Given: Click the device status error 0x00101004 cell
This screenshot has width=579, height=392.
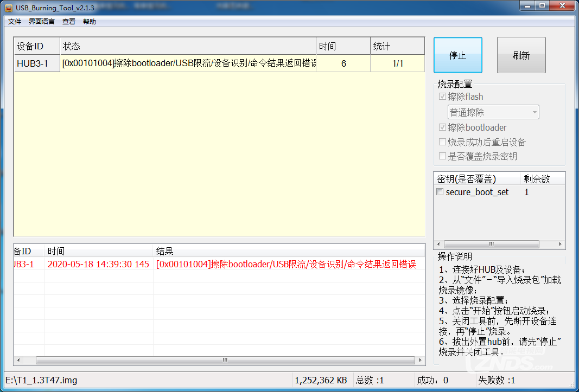Looking at the screenshot, I should point(188,63).
